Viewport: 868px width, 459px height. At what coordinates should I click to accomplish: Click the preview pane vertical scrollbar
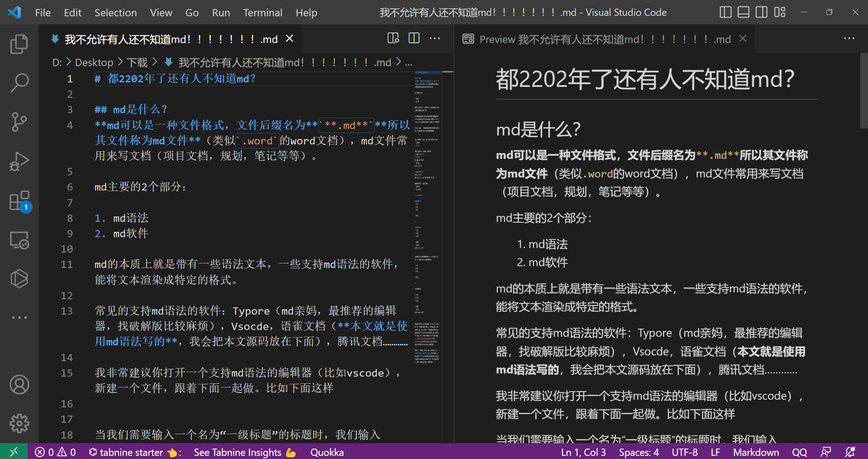click(863, 91)
